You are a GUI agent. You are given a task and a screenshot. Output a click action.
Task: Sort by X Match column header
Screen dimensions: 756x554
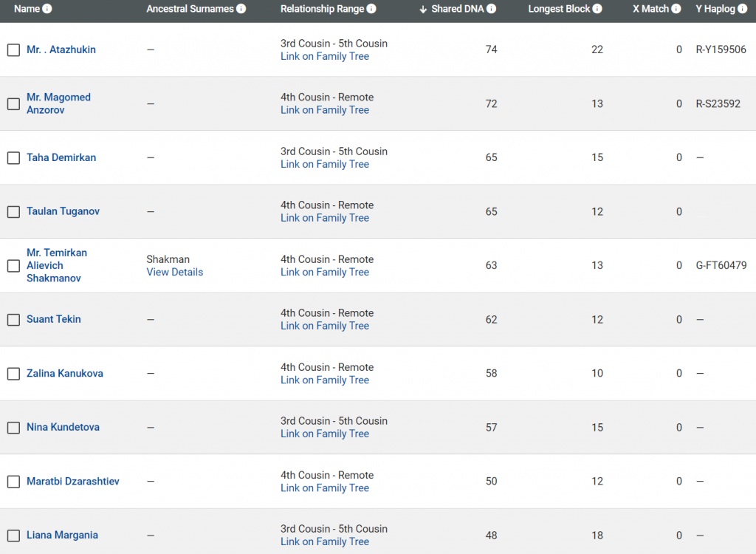tap(650, 9)
